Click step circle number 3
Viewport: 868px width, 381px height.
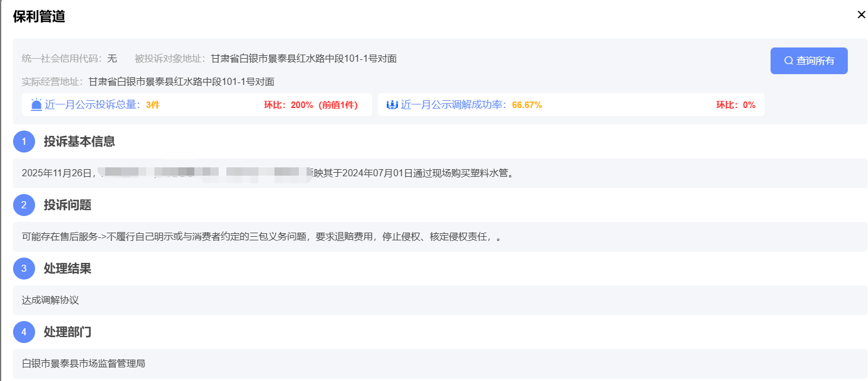(x=24, y=268)
